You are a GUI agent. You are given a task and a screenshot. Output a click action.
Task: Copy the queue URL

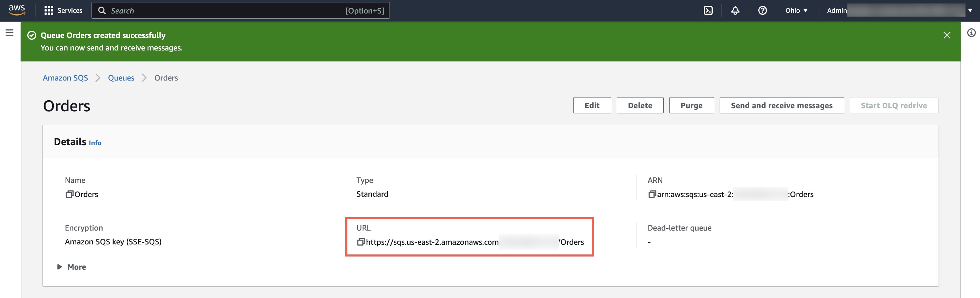coord(361,242)
